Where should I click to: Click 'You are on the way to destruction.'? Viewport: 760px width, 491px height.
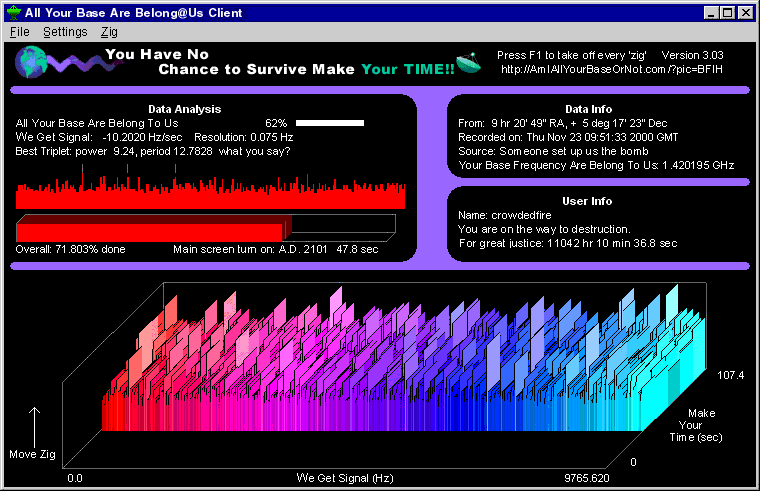point(544,229)
